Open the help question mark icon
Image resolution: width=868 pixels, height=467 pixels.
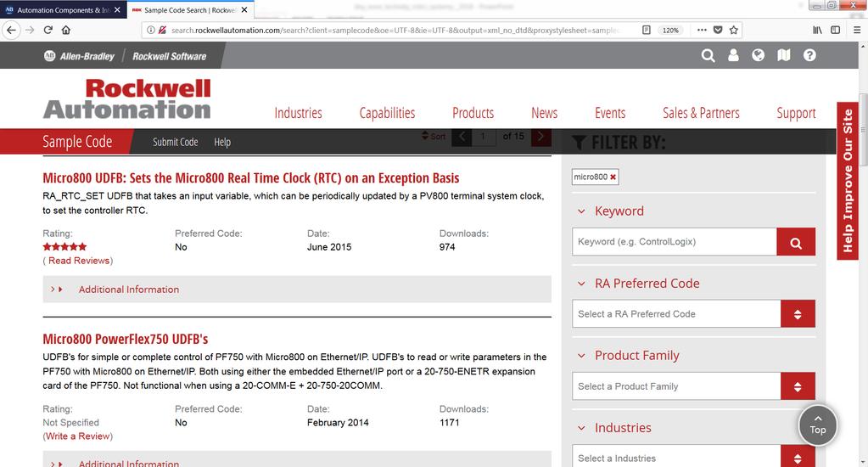pos(809,55)
